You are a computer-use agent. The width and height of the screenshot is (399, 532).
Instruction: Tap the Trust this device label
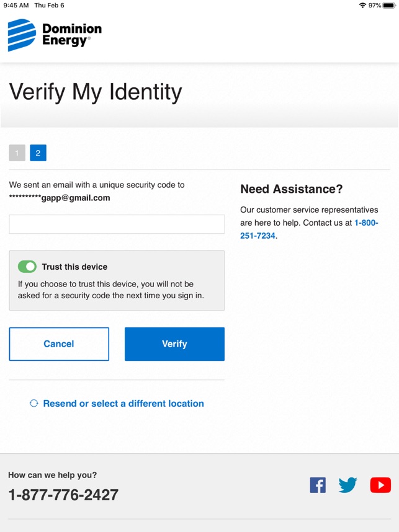[74, 267]
